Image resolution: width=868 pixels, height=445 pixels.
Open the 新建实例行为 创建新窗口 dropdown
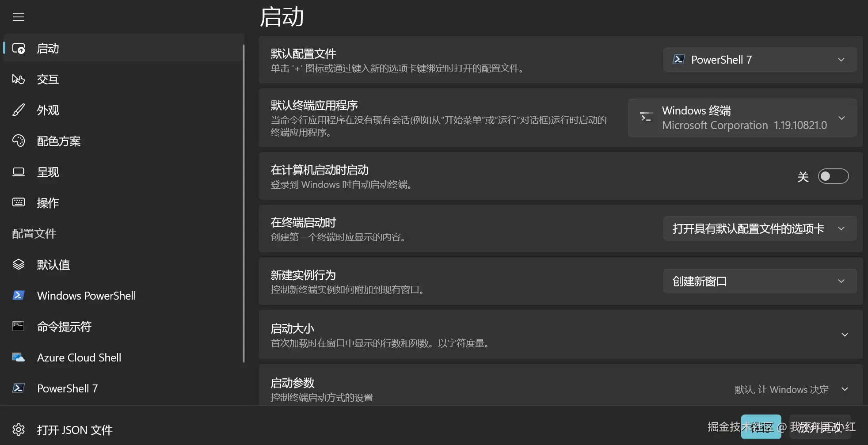(x=760, y=281)
